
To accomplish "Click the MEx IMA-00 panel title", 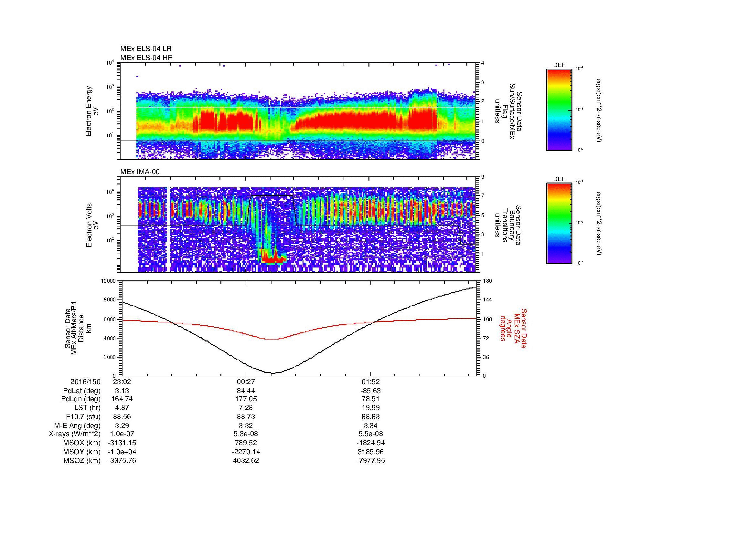I will 140,172.
